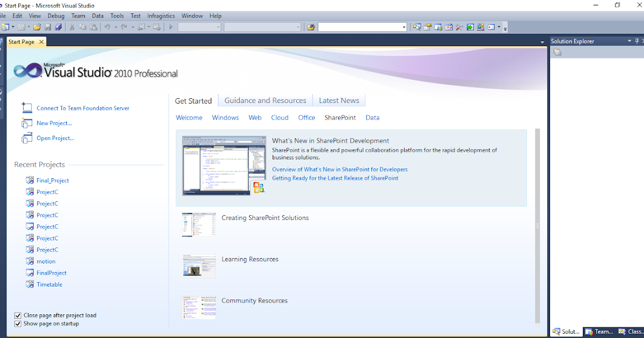Screen dimensions: 644x338
Task: Toggle auto-hide pin on Solution Explorer
Action: click(636, 41)
